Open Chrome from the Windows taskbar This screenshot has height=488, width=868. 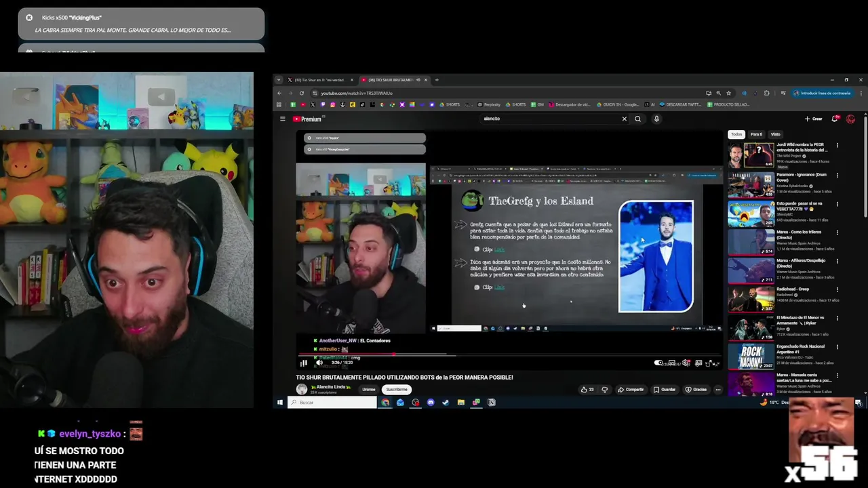pos(385,403)
